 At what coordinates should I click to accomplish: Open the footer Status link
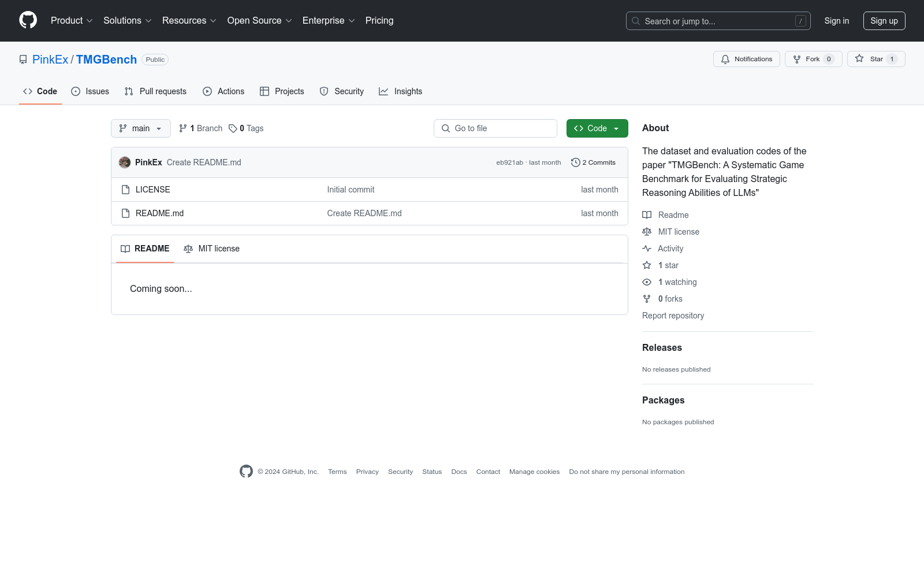pos(432,472)
